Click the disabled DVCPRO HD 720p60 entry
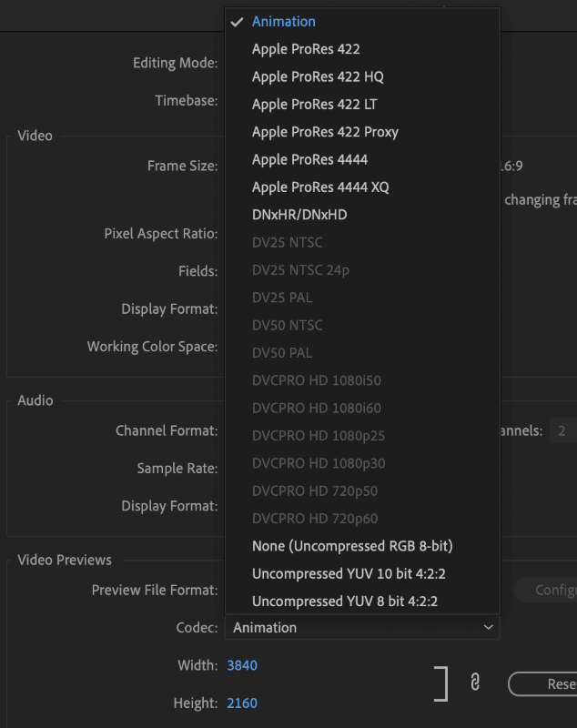 tap(362, 519)
